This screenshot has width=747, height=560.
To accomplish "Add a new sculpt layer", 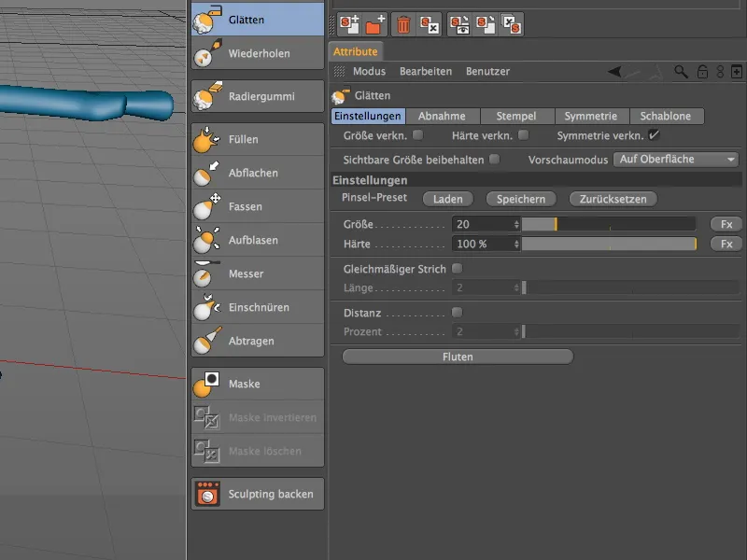I will coord(349,24).
